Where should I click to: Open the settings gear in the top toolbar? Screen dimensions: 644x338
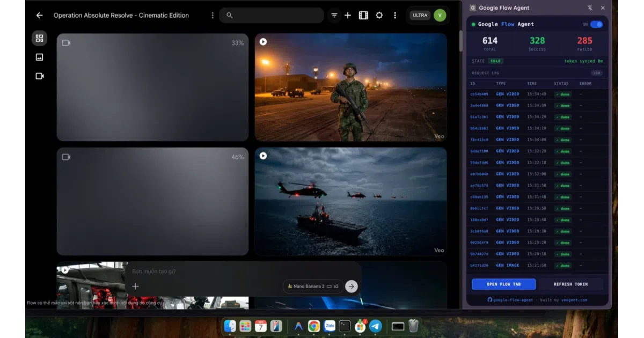[379, 16]
